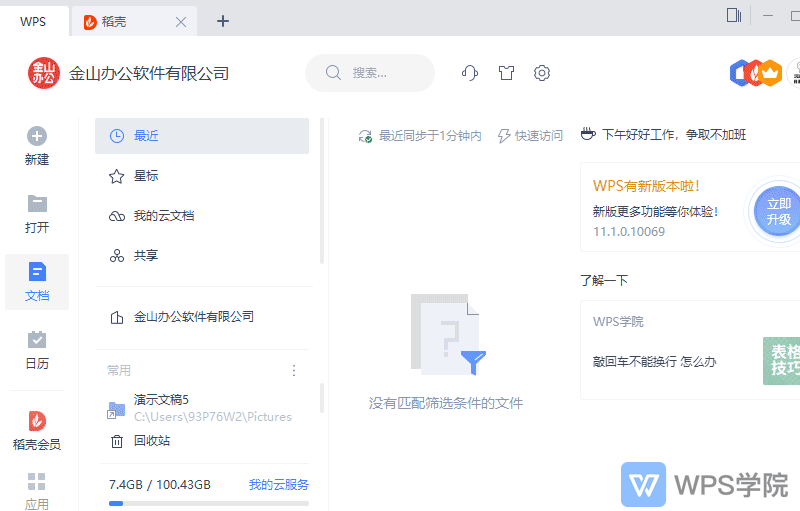Focus the 搜索 search box
Viewport: 800px width, 511px height.
pos(370,73)
